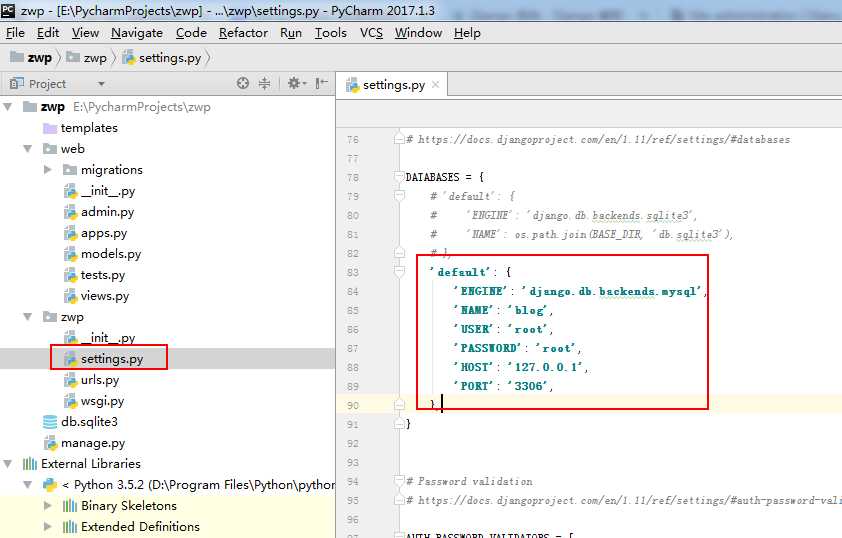This screenshot has width=842, height=538.
Task: Select apps.py in the tree
Action: pos(96,233)
